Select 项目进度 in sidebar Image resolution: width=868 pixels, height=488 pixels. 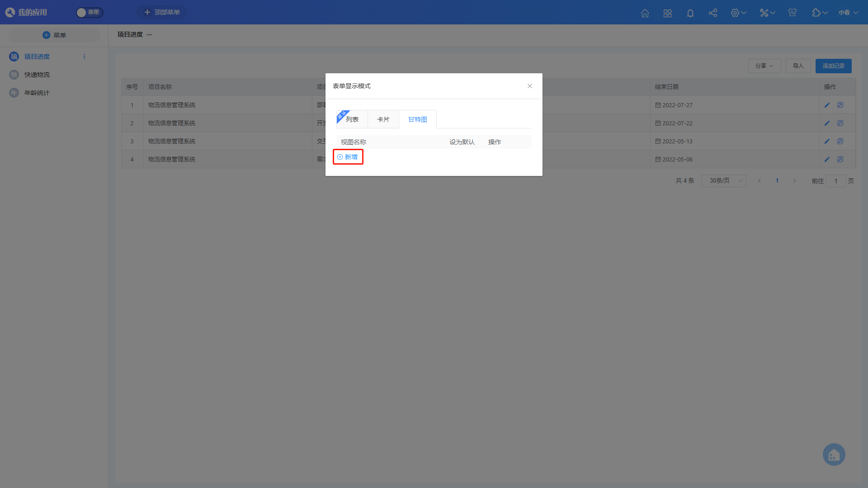coord(37,57)
